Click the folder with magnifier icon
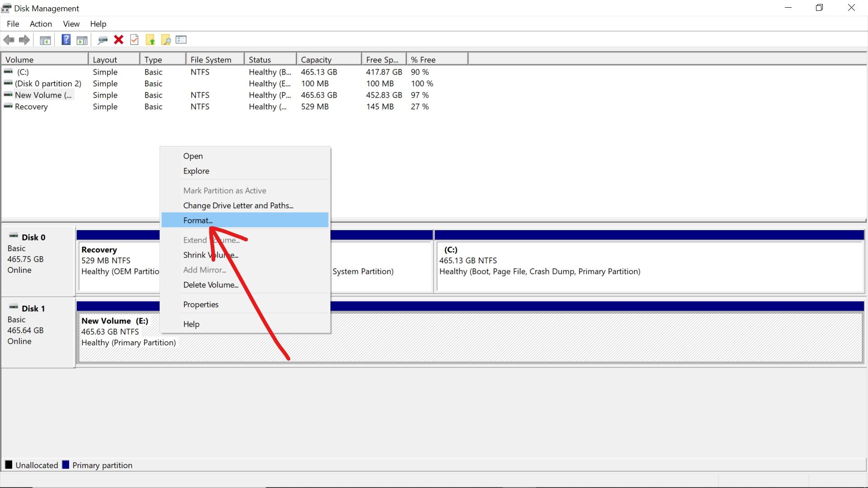The image size is (868, 488). point(166,40)
